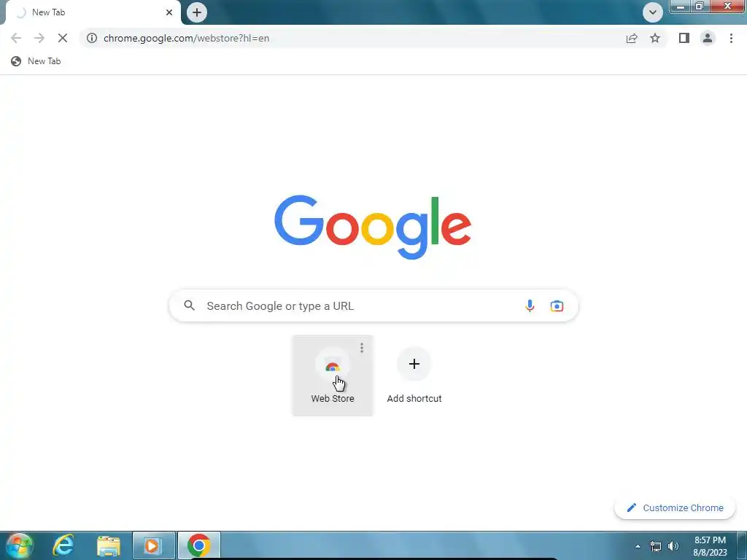Open the New Tab bookmark

click(x=36, y=61)
